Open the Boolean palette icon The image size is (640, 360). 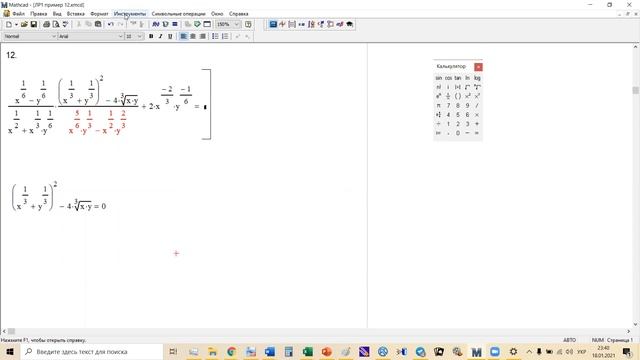point(321,24)
